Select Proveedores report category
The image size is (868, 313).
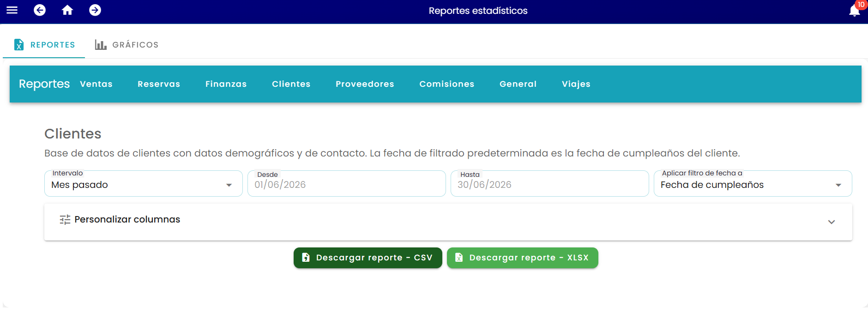(365, 84)
